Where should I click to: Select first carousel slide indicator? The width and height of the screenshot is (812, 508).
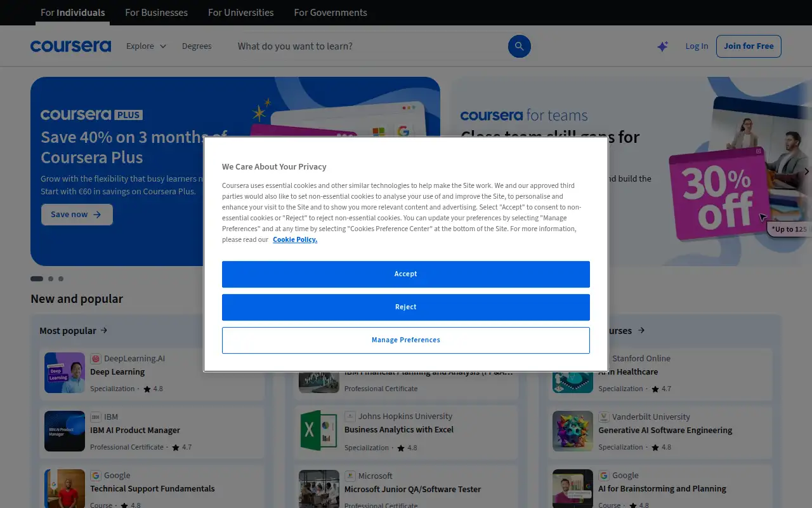coord(37,279)
